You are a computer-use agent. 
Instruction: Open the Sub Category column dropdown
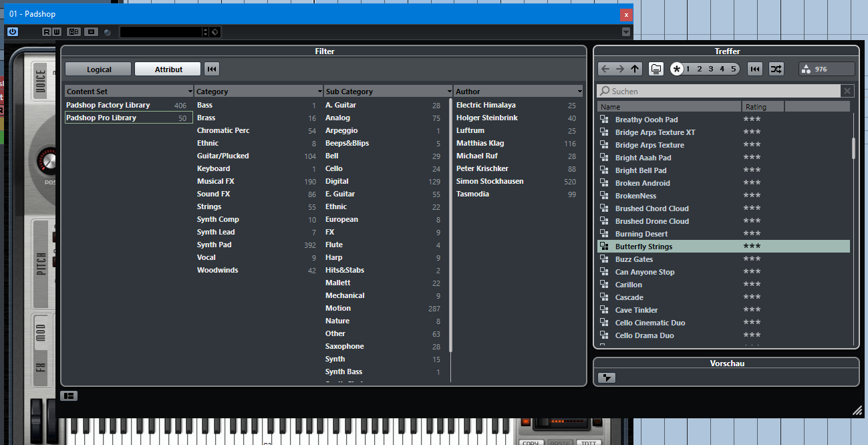pos(450,92)
